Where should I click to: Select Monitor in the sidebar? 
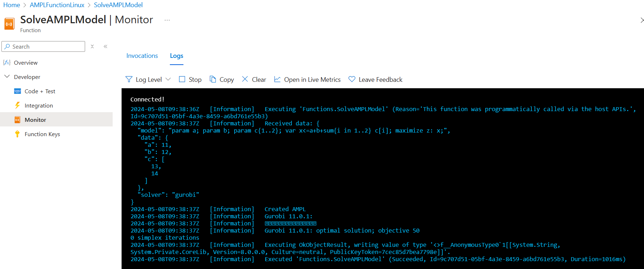click(56, 120)
